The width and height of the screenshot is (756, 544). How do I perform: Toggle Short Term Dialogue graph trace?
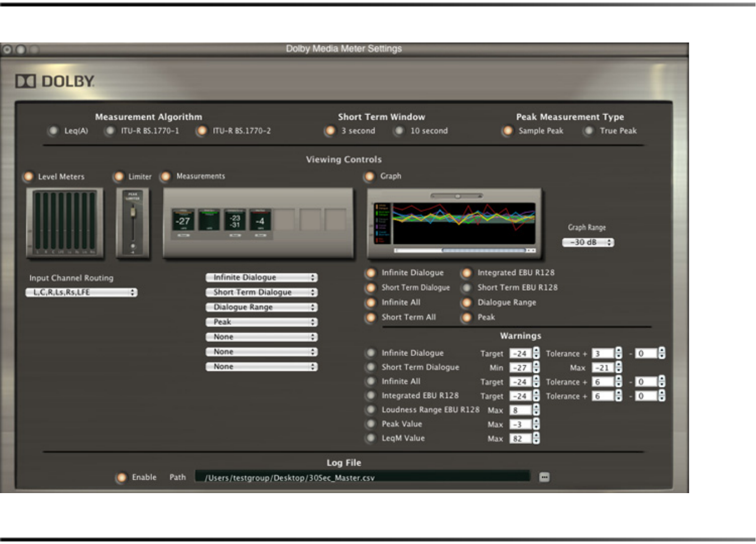click(x=370, y=288)
